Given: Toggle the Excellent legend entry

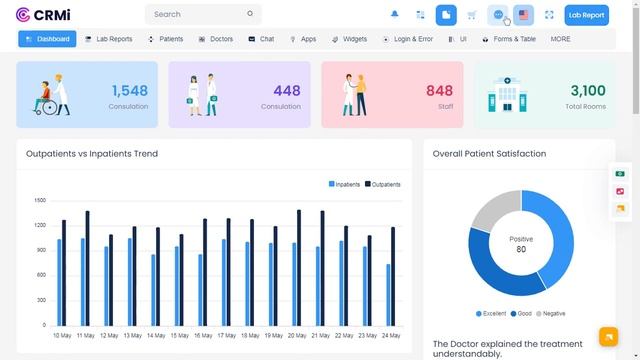Looking at the screenshot, I should [x=491, y=313].
